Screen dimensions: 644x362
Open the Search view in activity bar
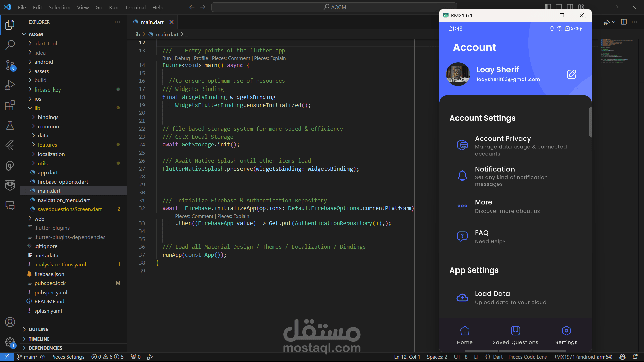[10, 45]
